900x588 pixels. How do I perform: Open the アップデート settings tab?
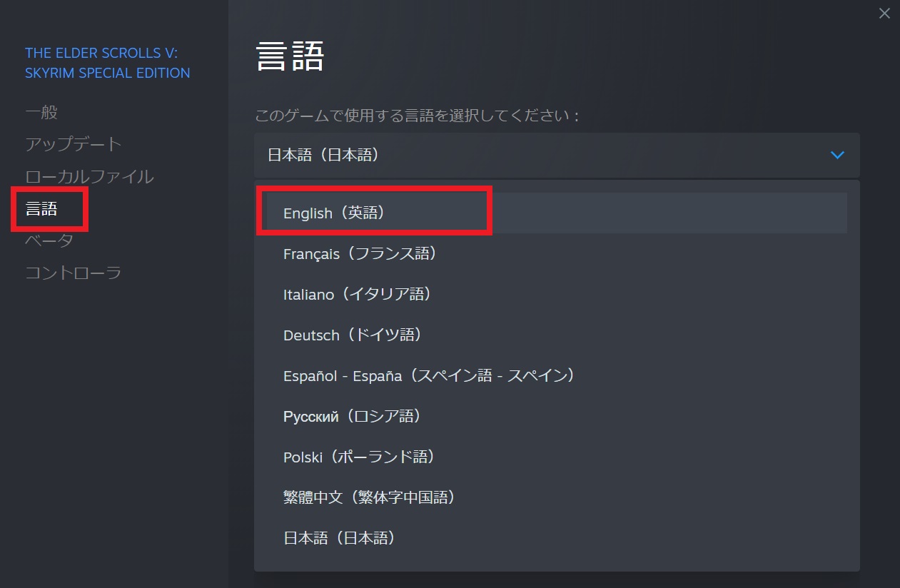(74, 144)
